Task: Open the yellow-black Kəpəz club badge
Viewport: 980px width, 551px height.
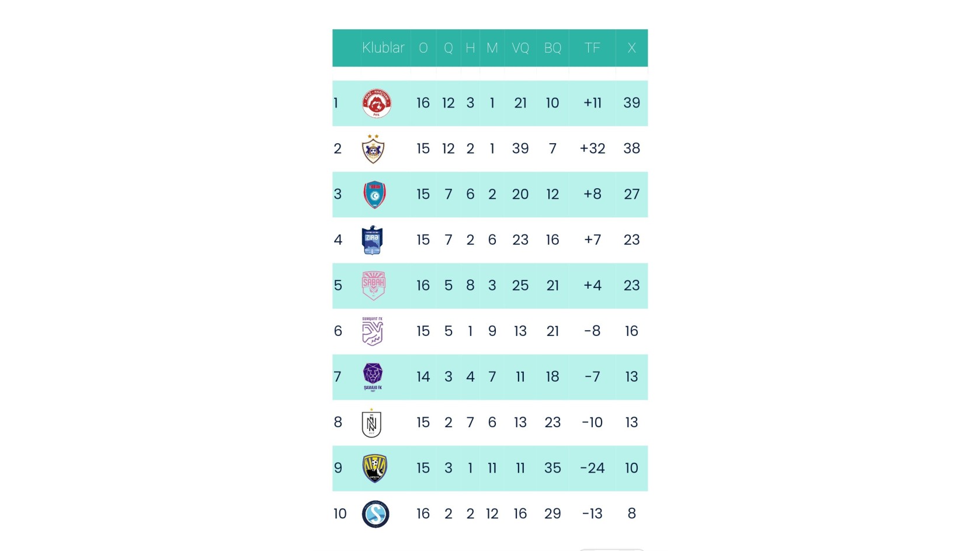Action: 374,468
